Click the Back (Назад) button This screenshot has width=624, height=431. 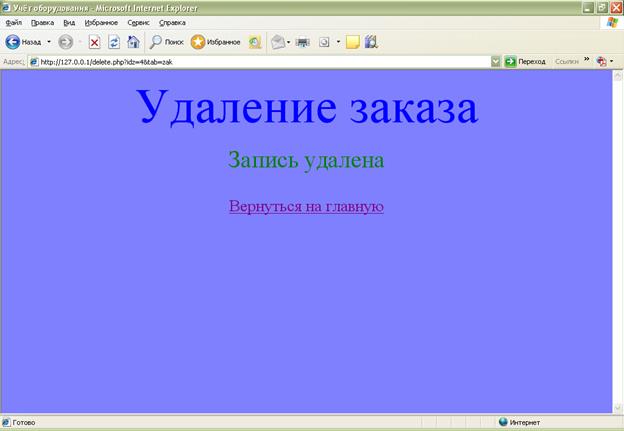point(22,42)
